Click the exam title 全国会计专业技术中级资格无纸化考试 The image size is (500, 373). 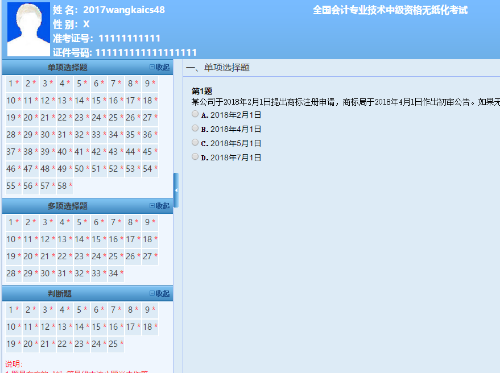click(x=390, y=10)
